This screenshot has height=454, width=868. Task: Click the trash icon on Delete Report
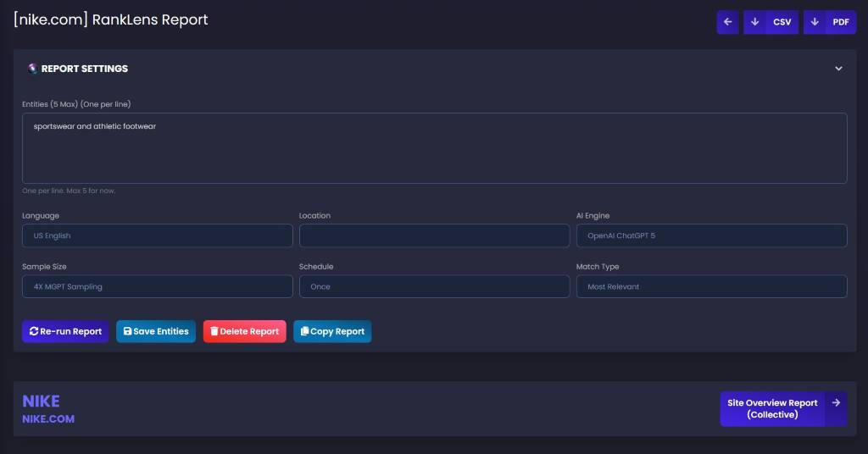(x=214, y=331)
